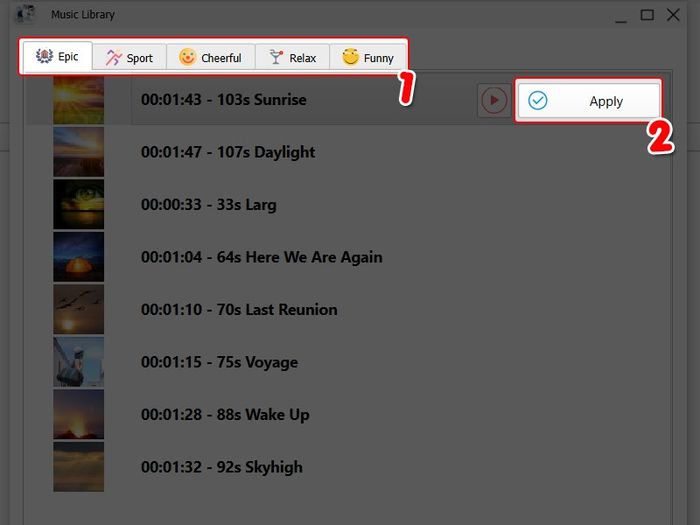Viewport: 700px width, 525px height.
Task: Open the Sport music tab
Action: [x=129, y=58]
